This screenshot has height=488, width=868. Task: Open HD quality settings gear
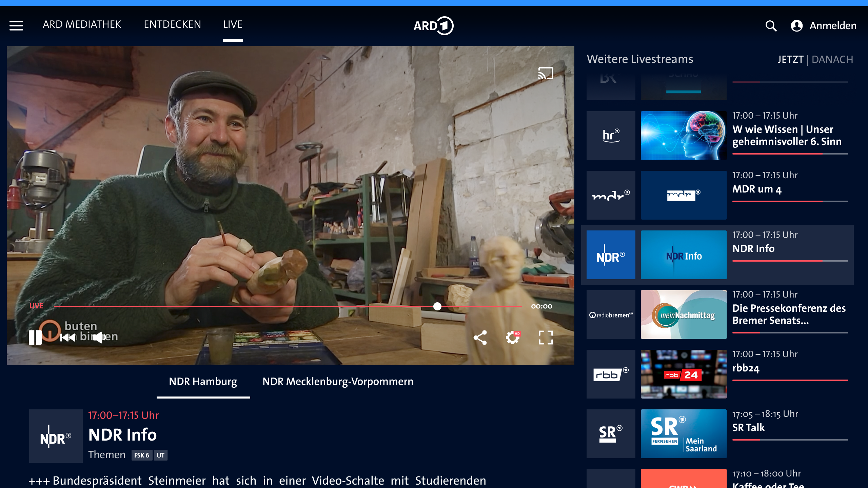tap(512, 338)
